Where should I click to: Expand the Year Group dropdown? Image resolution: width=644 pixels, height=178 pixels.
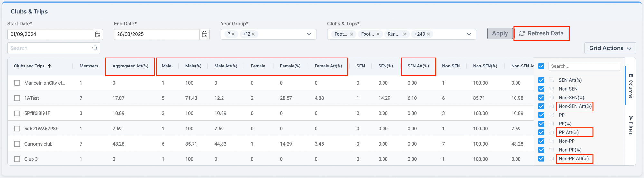309,34
